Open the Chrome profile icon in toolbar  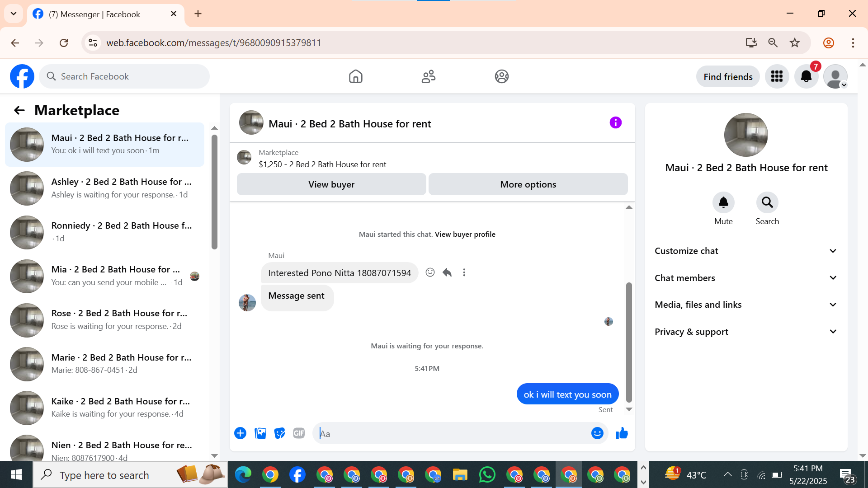click(x=828, y=43)
